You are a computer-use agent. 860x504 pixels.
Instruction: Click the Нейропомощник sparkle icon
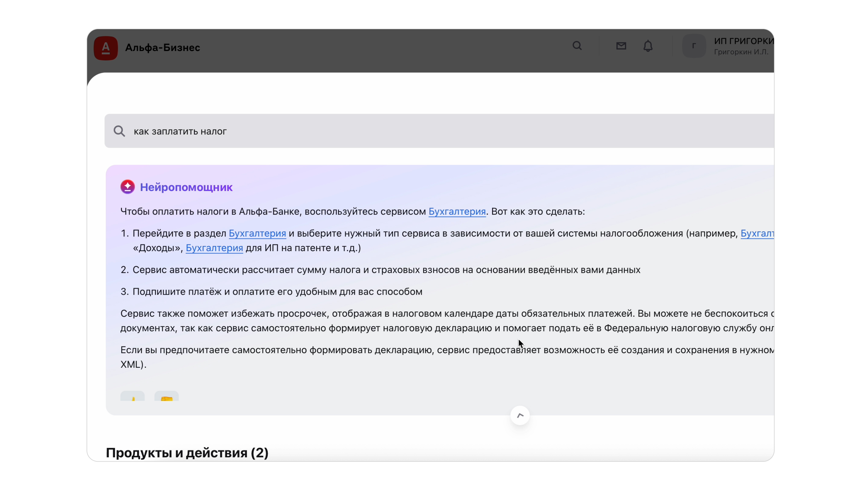coord(128,187)
